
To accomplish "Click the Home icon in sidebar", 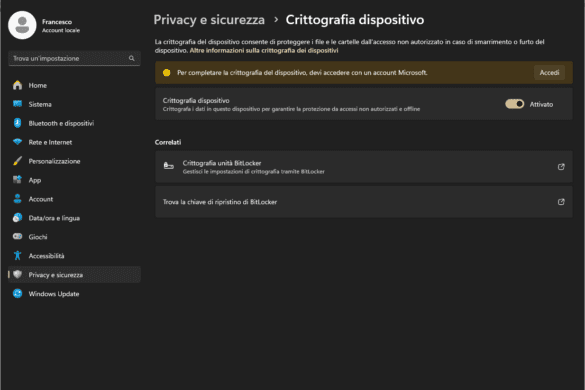I will (x=18, y=85).
